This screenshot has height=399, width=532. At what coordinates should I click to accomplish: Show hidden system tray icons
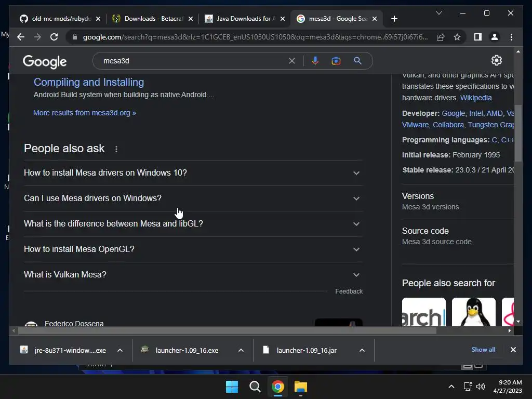451,387
